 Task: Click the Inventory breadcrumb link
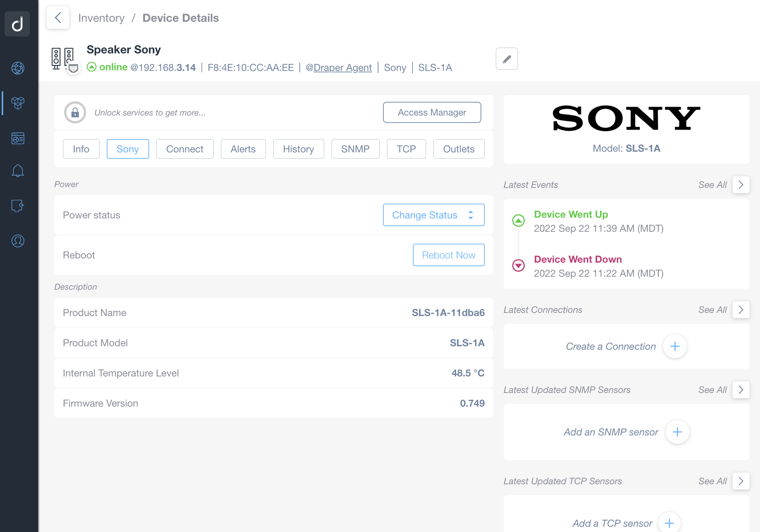click(101, 18)
